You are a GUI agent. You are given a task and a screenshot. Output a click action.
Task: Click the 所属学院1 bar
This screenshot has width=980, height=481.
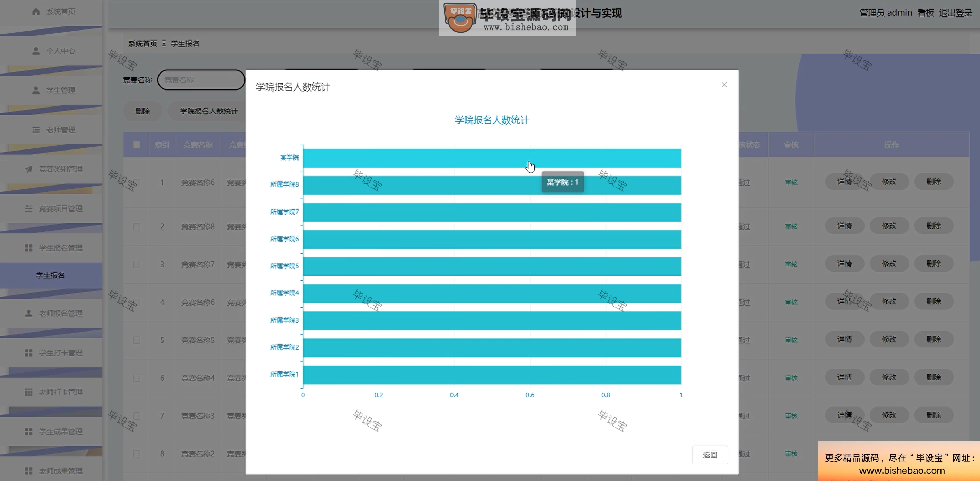click(492, 375)
